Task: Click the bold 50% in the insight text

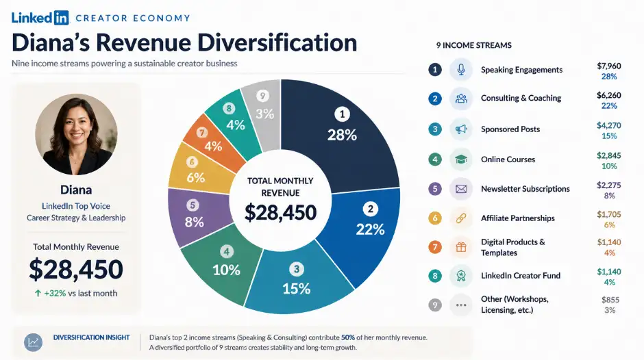Action: [348, 337]
